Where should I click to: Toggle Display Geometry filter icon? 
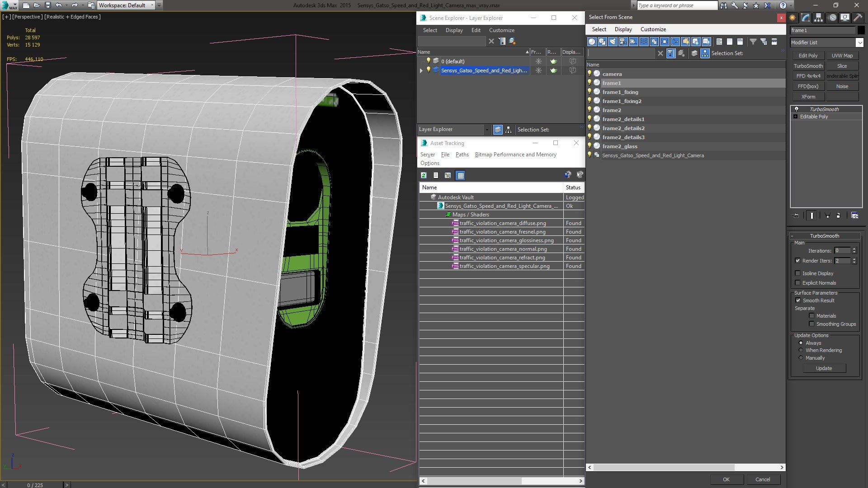pyautogui.click(x=592, y=42)
